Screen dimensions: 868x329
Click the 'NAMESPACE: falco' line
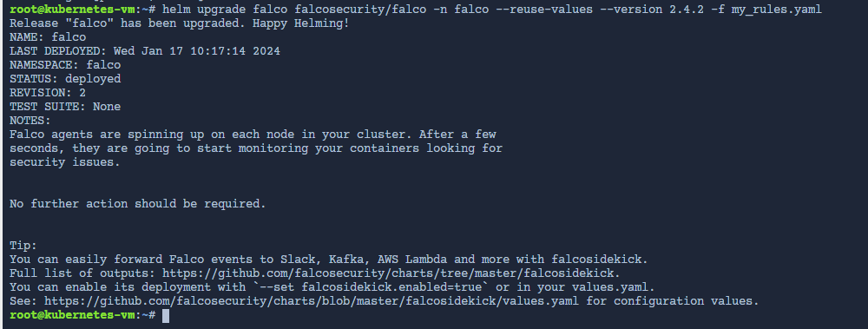(x=65, y=65)
